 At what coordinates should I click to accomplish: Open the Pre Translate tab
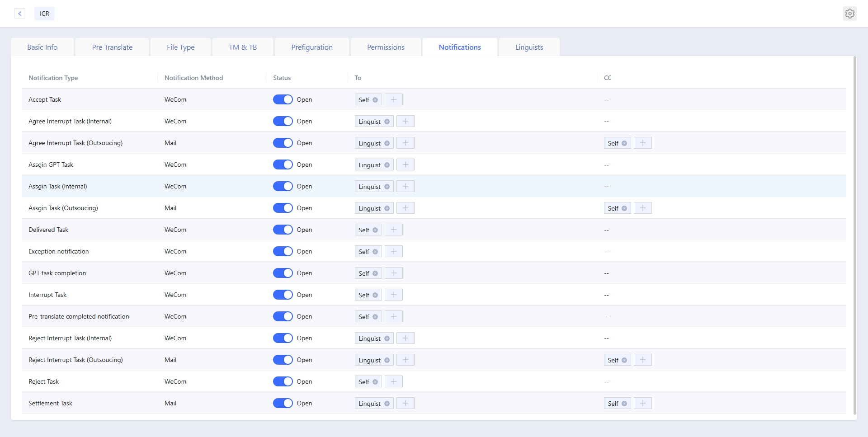112,47
